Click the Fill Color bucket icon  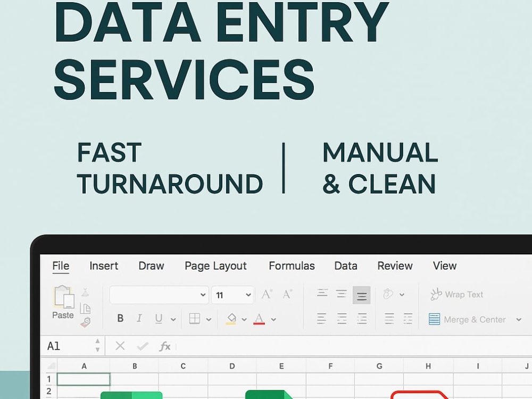pyautogui.click(x=231, y=319)
